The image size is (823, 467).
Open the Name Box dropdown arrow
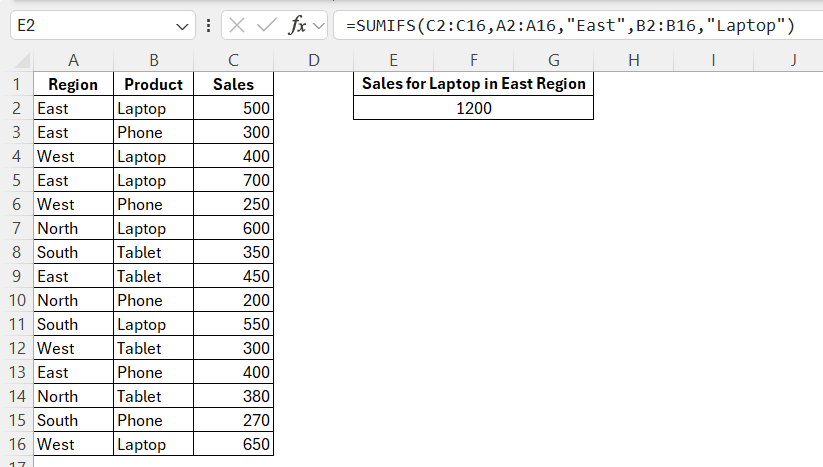click(x=183, y=26)
